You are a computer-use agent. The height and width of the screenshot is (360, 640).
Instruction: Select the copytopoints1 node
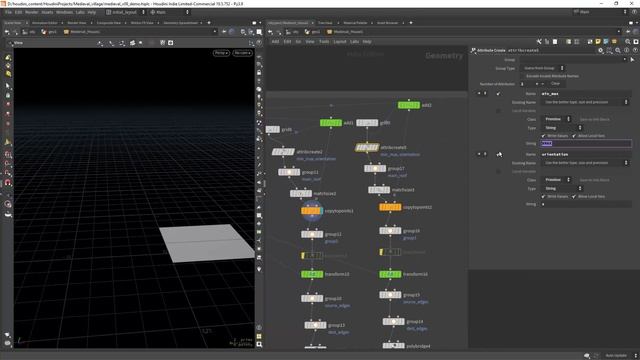point(311,211)
